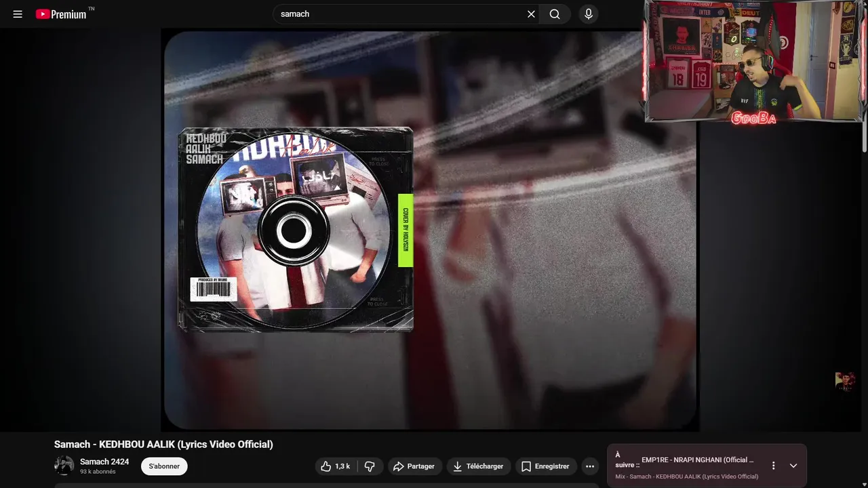This screenshot has height=488, width=868.
Task: Open playlist options three-dot menu
Action: point(773,466)
